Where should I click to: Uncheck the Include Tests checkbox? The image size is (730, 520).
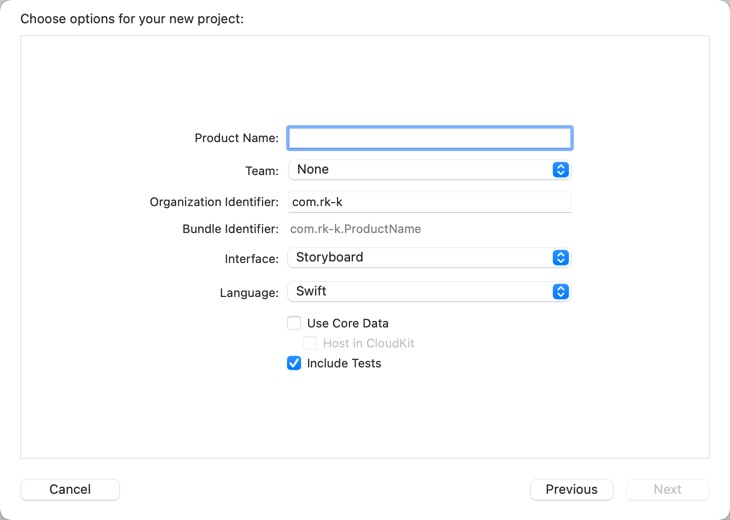pos(294,363)
